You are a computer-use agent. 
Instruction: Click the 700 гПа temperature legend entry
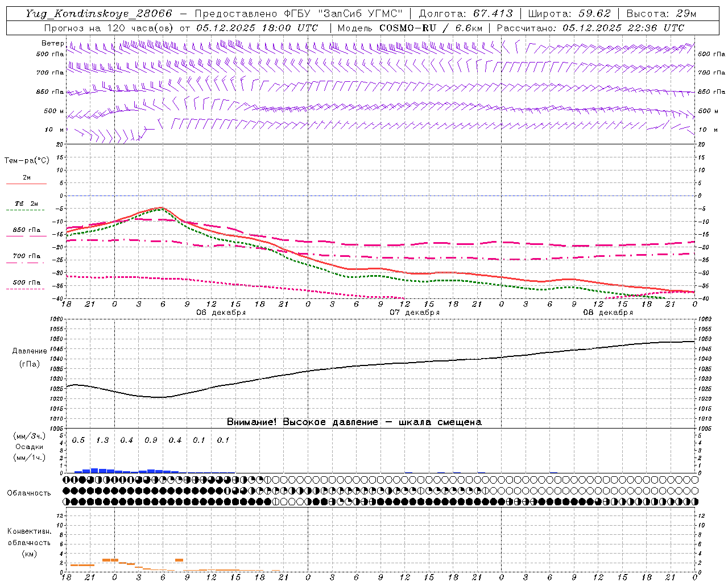click(x=26, y=256)
